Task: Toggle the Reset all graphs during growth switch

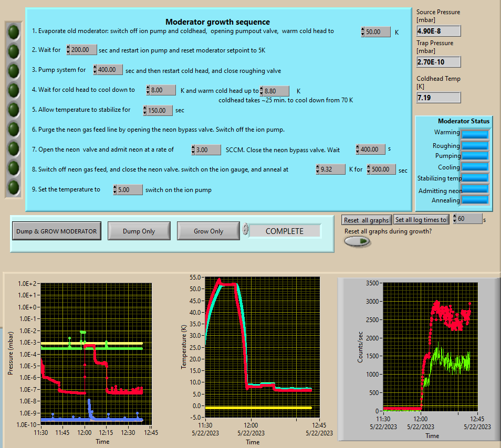Action: click(x=357, y=241)
